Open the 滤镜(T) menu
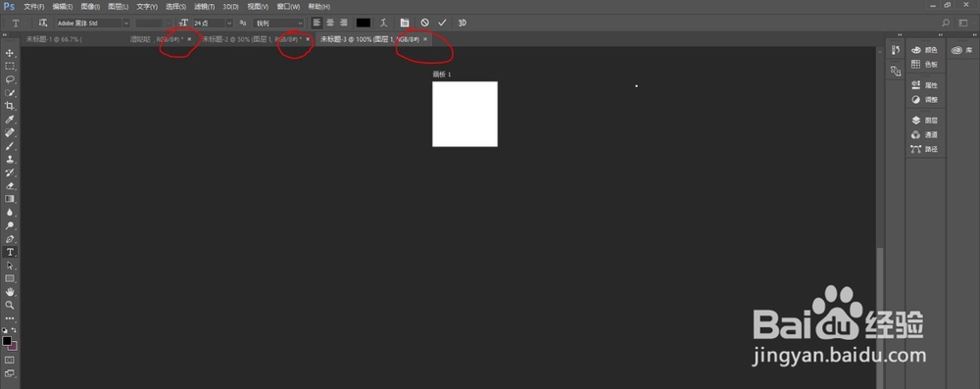980x389 pixels. [x=205, y=6]
